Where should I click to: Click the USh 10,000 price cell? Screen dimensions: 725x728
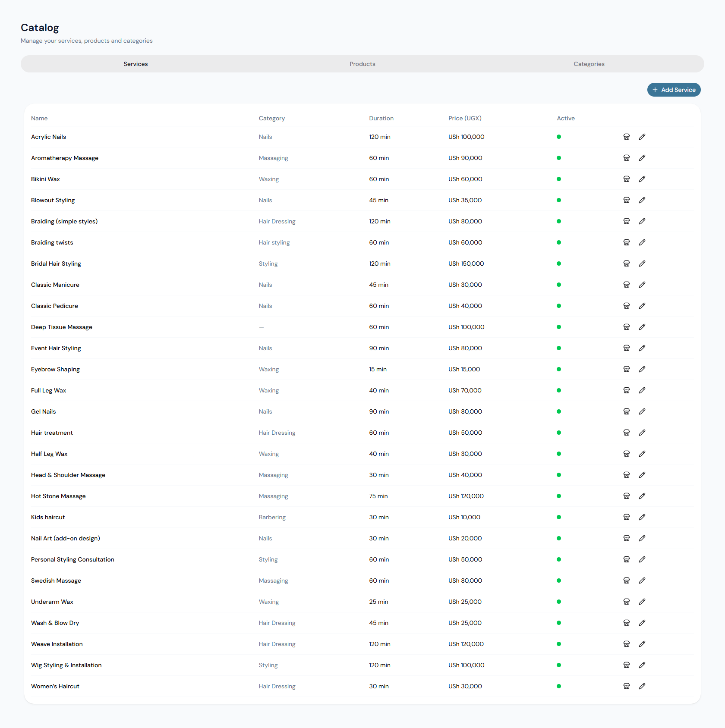coord(464,517)
